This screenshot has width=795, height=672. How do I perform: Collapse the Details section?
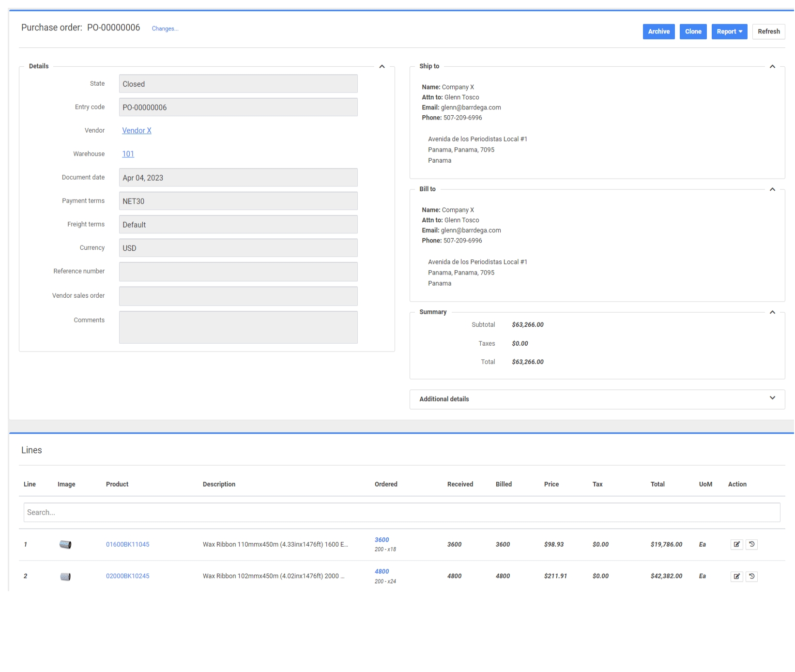click(x=382, y=66)
